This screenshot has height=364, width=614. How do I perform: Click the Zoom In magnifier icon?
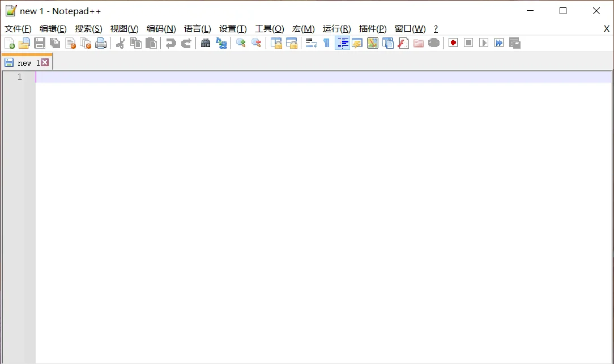241,43
